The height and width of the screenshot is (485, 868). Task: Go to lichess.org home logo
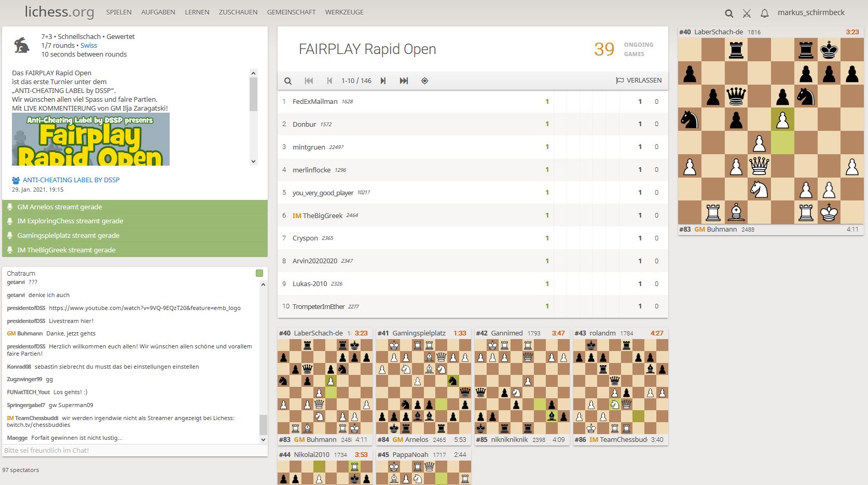(60, 12)
